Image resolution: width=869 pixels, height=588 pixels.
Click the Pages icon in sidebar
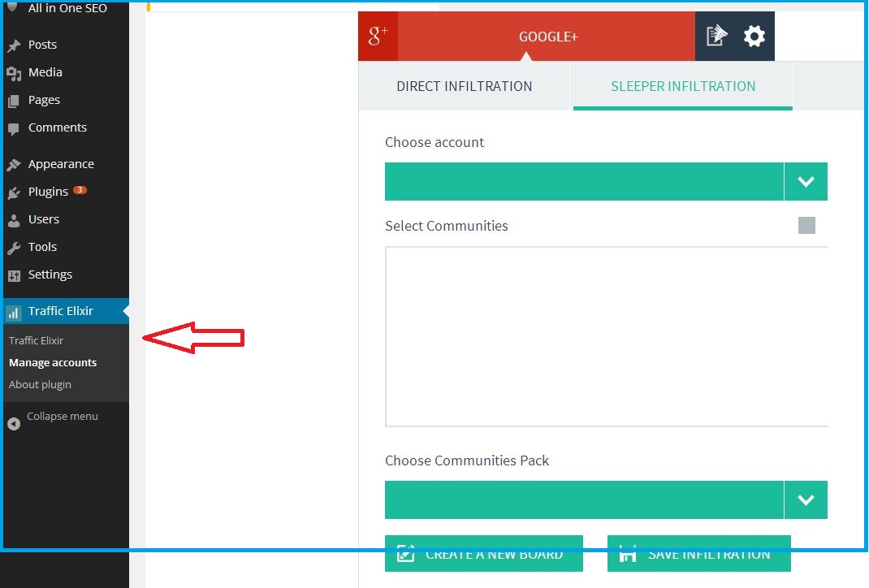14,101
